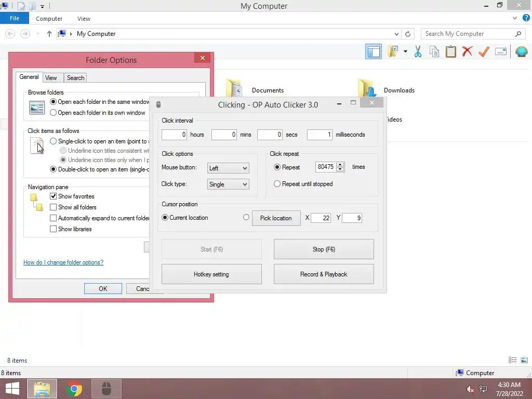Image resolution: width=532 pixels, height=399 pixels.
Task: Select Single-click to open an item
Action: 53,141
